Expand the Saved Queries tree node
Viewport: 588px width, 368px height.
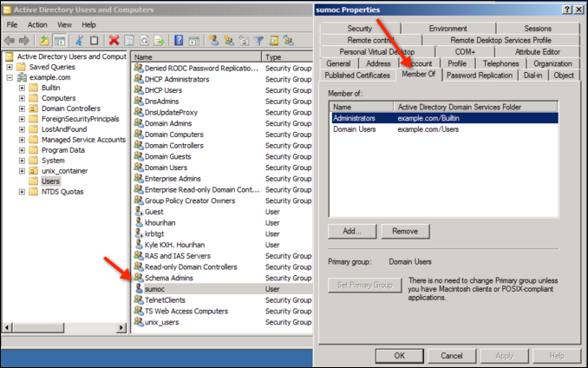click(10, 67)
